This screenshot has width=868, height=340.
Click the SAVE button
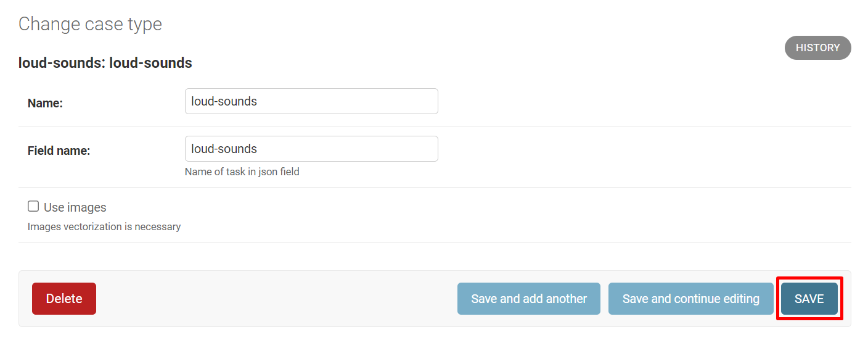coord(809,299)
